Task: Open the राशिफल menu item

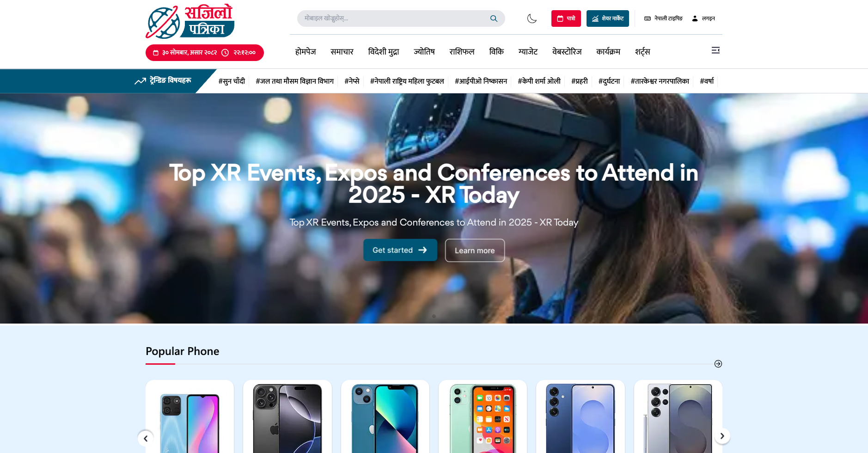Action: pos(462,52)
